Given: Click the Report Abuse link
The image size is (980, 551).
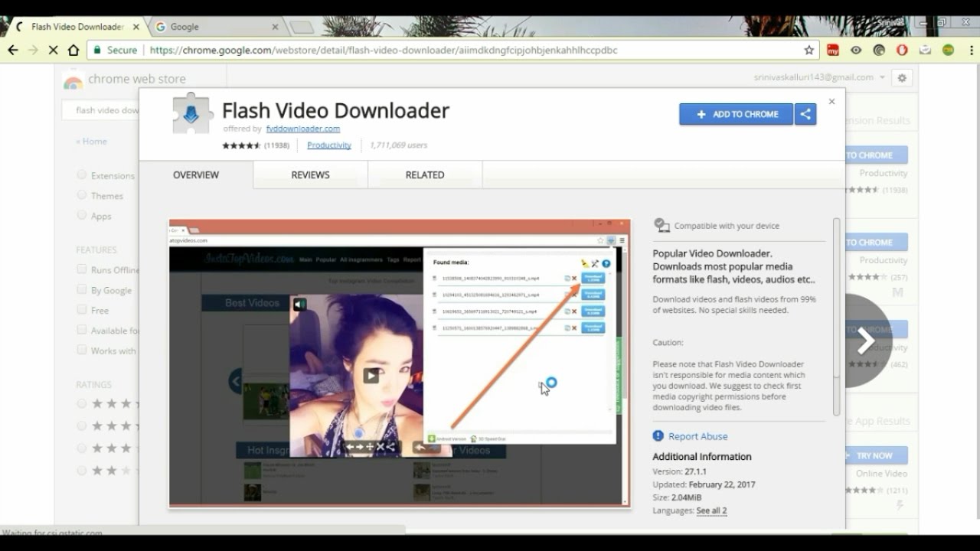Looking at the screenshot, I should [698, 436].
